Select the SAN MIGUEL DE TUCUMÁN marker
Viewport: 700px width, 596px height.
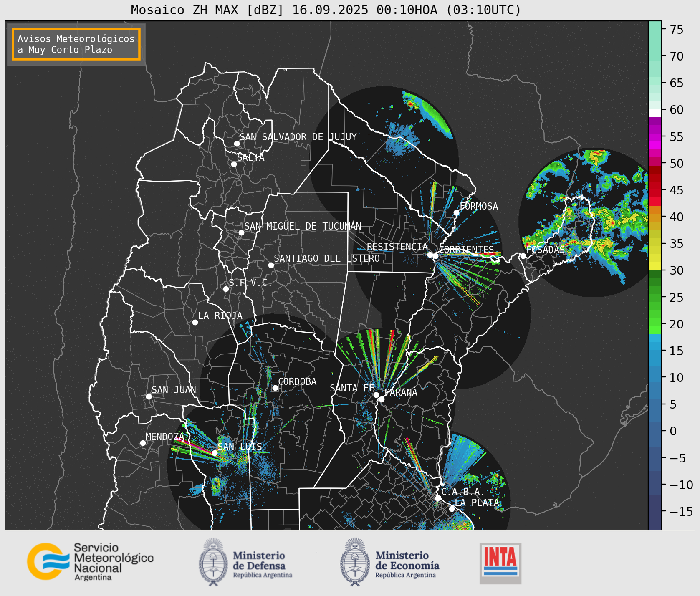[x=241, y=232]
